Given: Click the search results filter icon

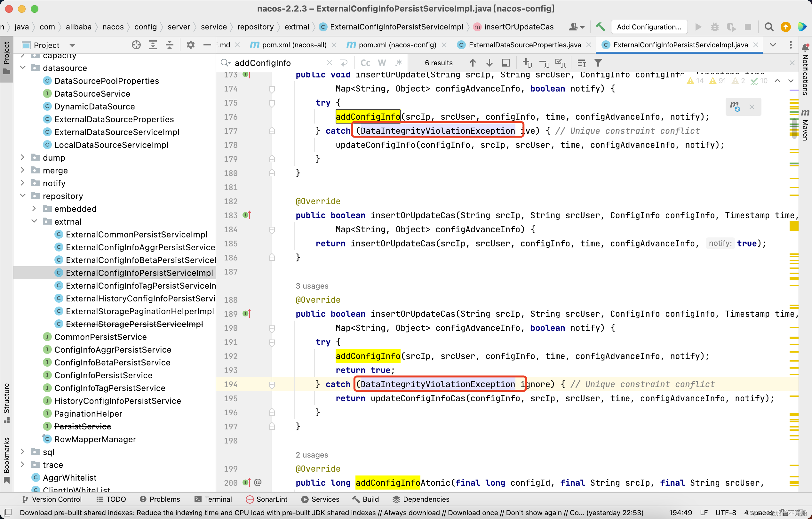Looking at the screenshot, I should pyautogui.click(x=600, y=63).
